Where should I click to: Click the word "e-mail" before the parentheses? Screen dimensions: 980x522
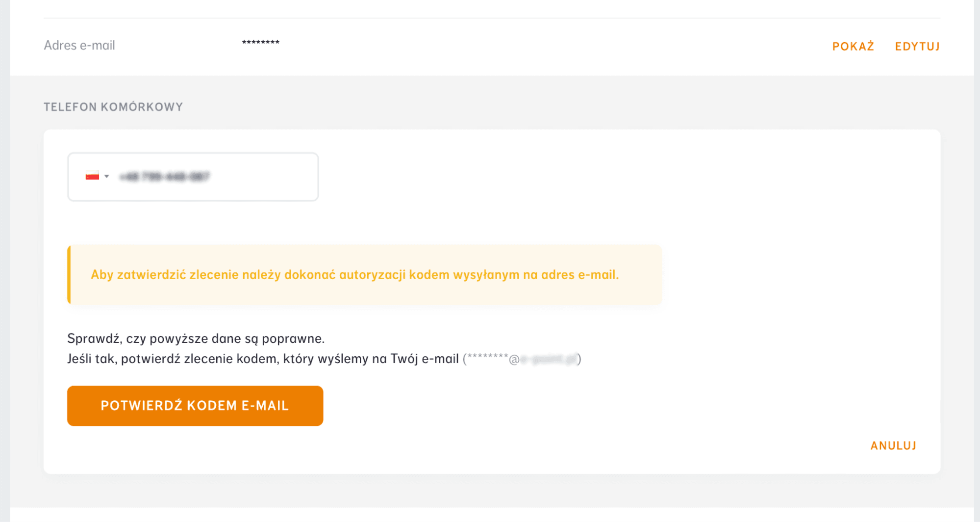(x=440, y=359)
